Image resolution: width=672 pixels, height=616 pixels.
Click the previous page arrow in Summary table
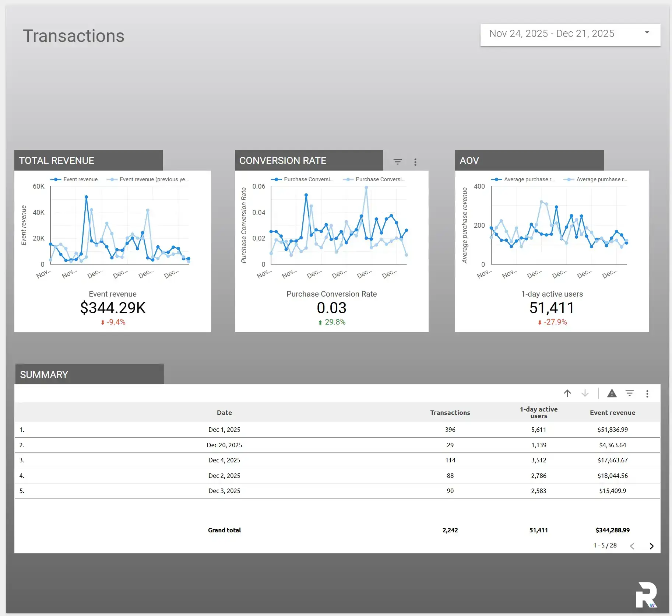[x=632, y=546]
